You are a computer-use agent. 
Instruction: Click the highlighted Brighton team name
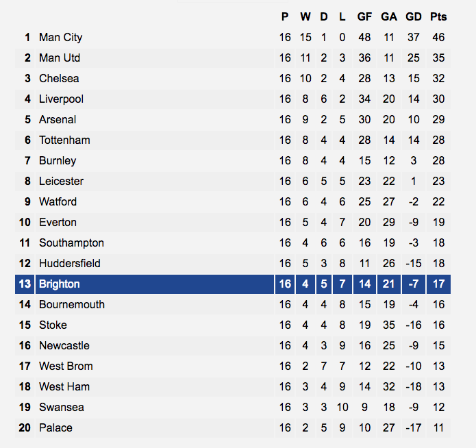pos(59,284)
